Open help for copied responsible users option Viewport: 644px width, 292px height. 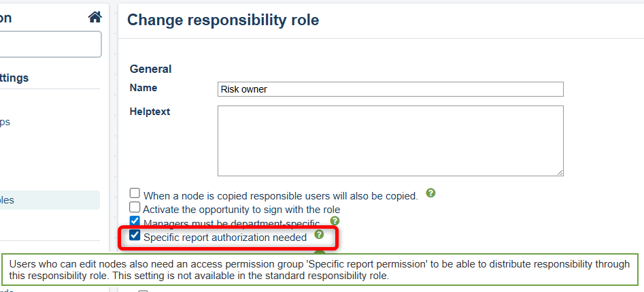tap(430, 193)
